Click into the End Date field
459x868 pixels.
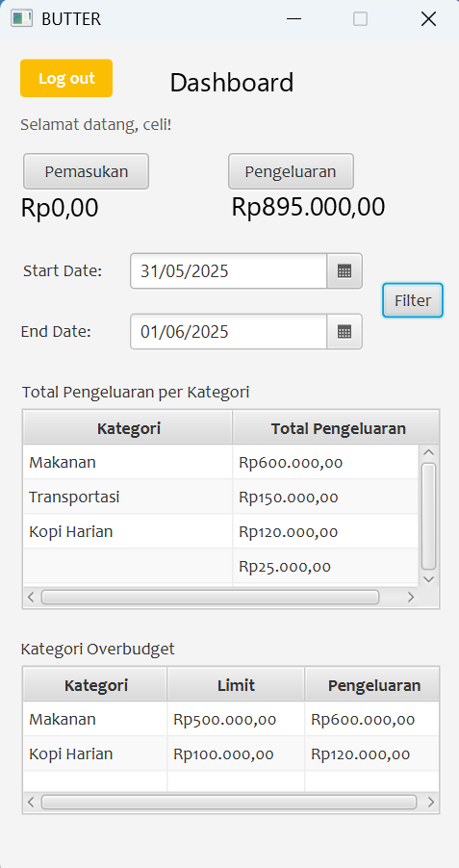pyautogui.click(x=229, y=332)
